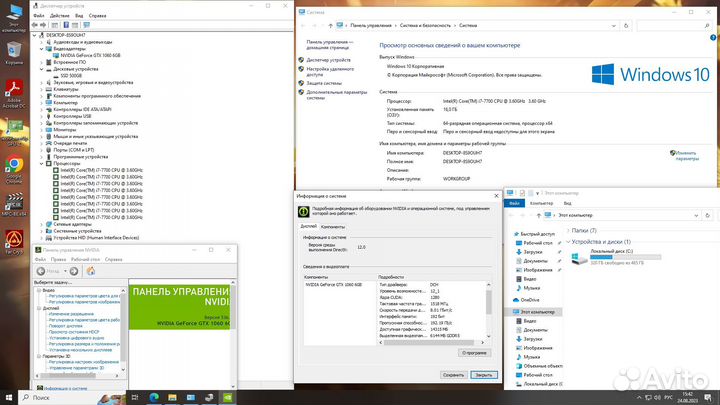Click the 'Локальный диск (C:)' usage bar
Image resolution: width=720 pixels, height=405 pixels.
(x=625, y=257)
